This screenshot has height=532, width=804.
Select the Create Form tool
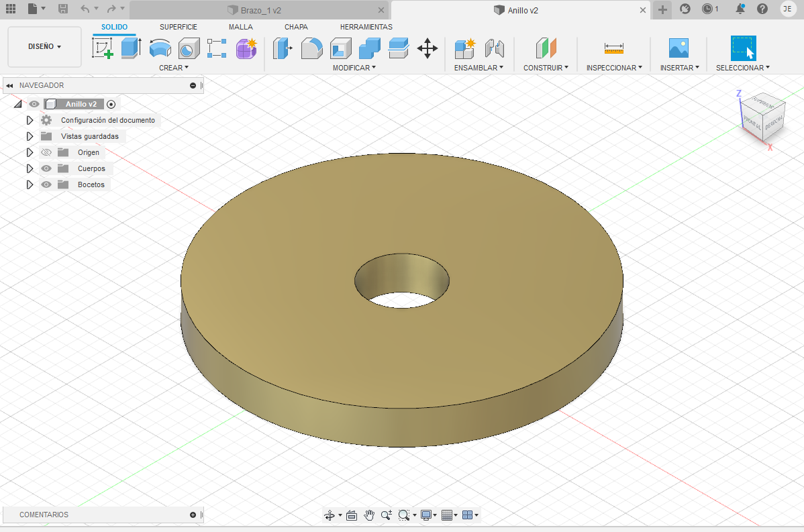pos(246,48)
